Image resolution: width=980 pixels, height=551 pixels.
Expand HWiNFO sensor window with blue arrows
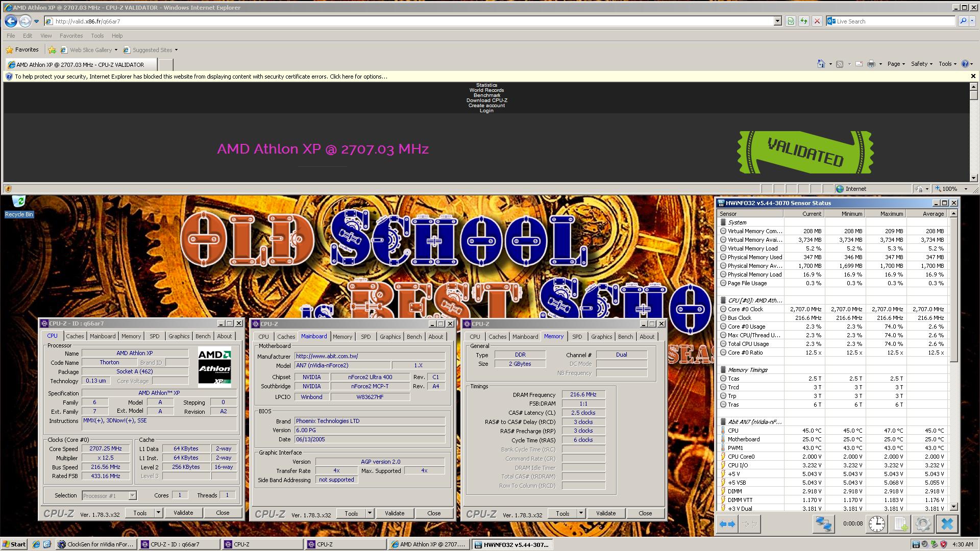point(727,524)
